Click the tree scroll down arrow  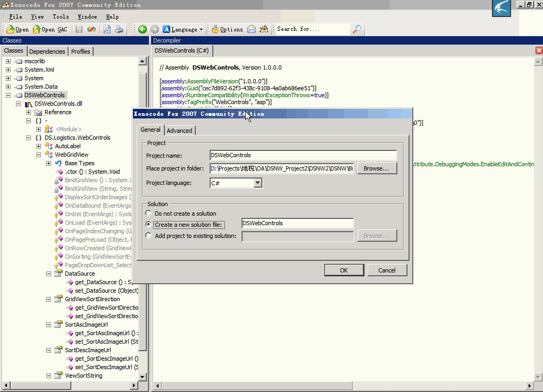click(143, 377)
